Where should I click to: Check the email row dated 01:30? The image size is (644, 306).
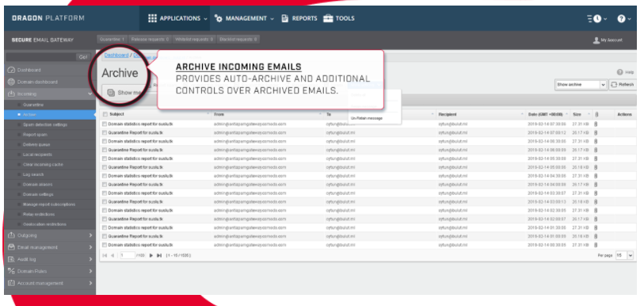click(105, 228)
